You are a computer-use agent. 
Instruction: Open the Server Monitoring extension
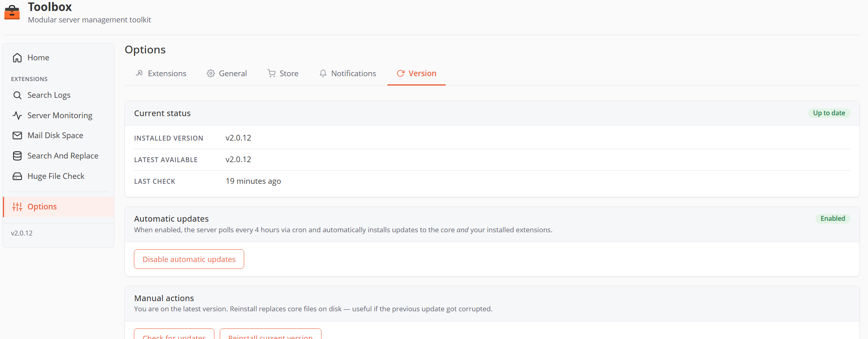59,116
